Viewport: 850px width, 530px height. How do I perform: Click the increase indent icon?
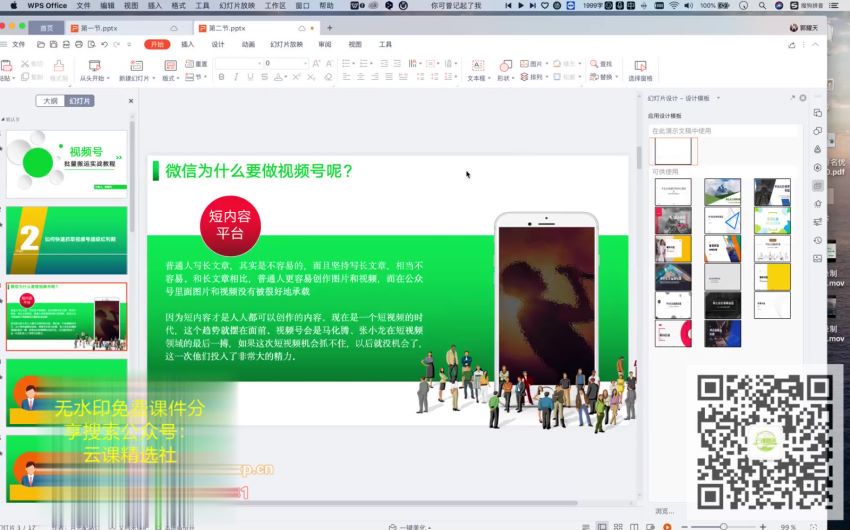pos(397,63)
